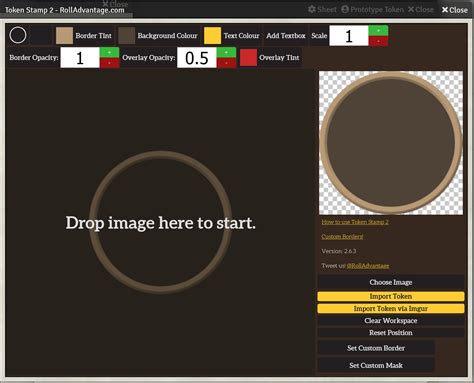Click the Add Textbox button

pyautogui.click(x=286, y=36)
